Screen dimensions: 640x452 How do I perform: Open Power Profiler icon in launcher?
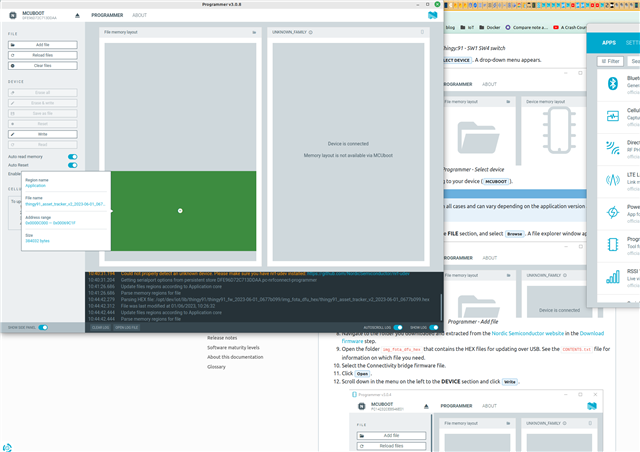[x=613, y=212]
